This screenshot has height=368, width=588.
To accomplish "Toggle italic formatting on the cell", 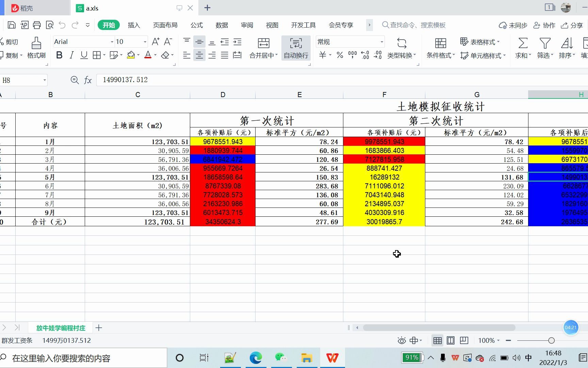I will (71, 55).
